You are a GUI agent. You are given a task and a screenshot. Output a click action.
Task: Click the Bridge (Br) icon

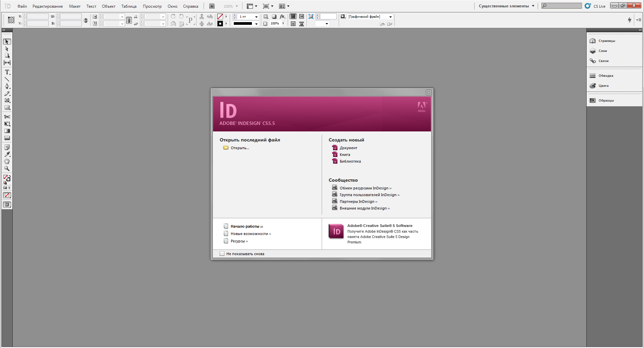click(x=212, y=6)
